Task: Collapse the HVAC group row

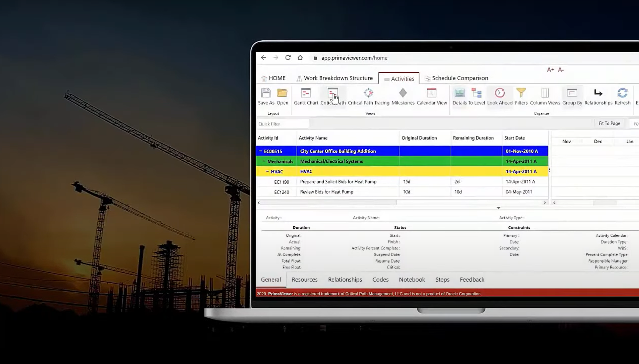Action: (x=267, y=171)
